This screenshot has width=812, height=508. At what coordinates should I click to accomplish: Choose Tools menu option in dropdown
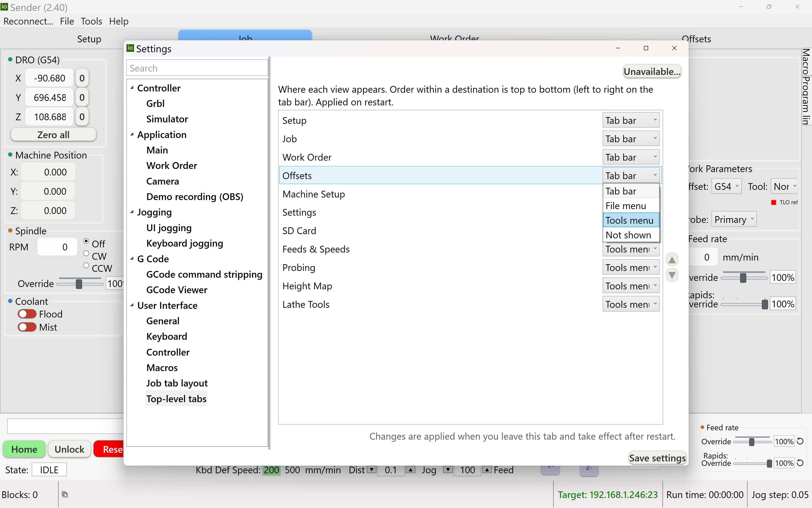pyautogui.click(x=631, y=220)
